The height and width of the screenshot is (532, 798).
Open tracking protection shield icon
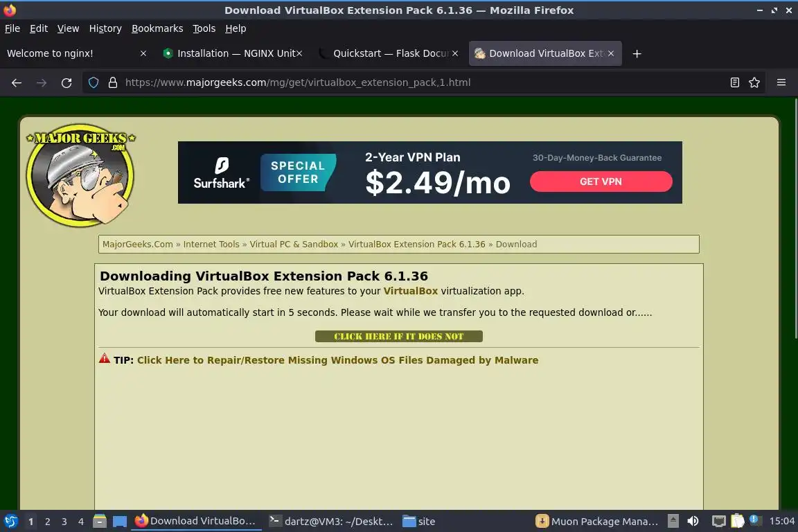(94, 82)
